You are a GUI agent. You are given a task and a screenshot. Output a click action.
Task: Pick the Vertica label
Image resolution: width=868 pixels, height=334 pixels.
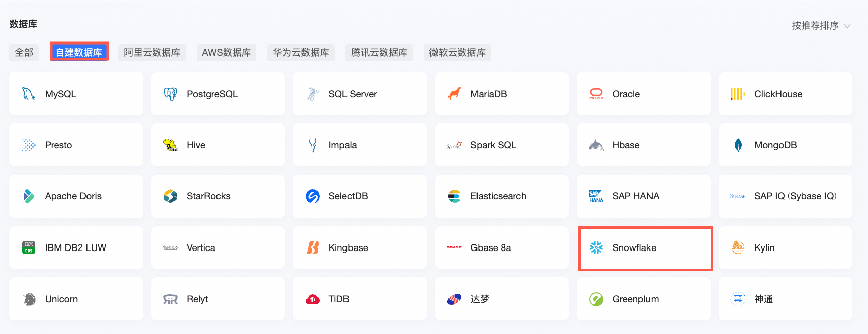click(x=201, y=248)
